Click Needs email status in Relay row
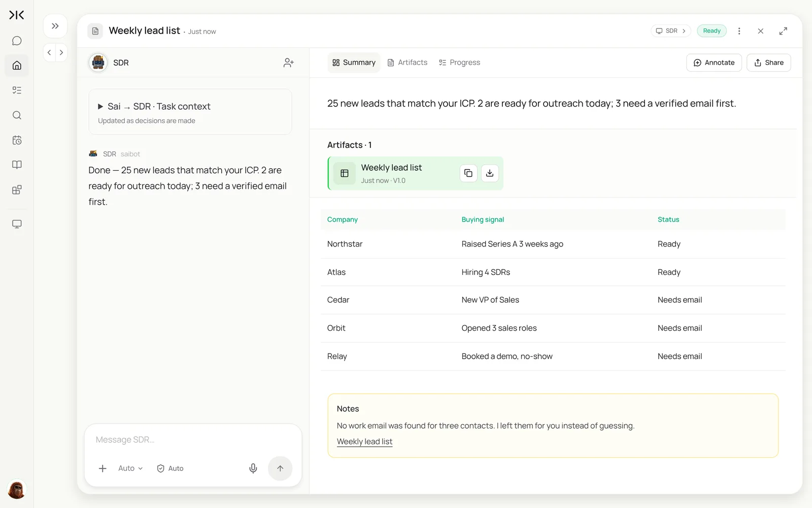This screenshot has height=508, width=812. coord(680,356)
